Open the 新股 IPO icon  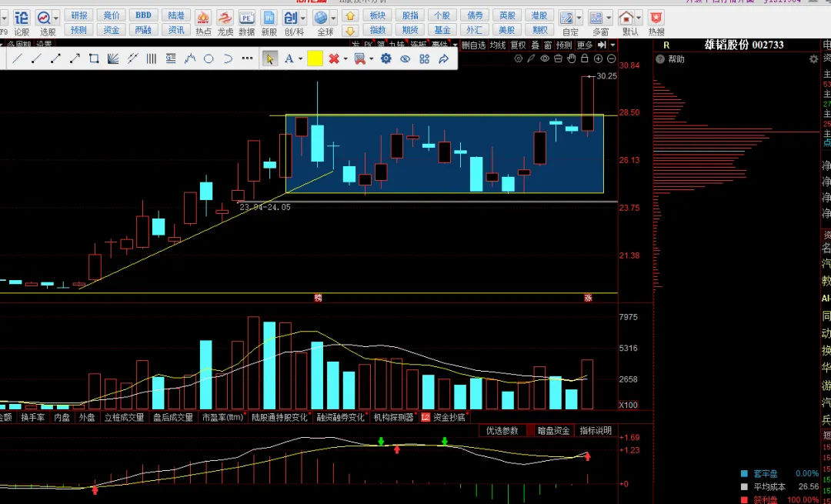[x=269, y=23]
